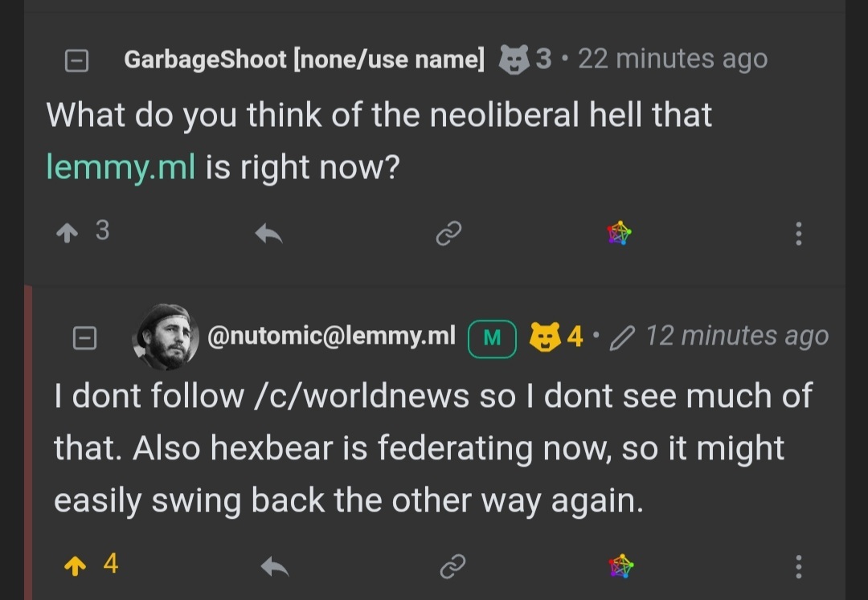868x600 pixels.
Task: Copy permalink of GarbageShoot's comment
Action: click(x=448, y=234)
